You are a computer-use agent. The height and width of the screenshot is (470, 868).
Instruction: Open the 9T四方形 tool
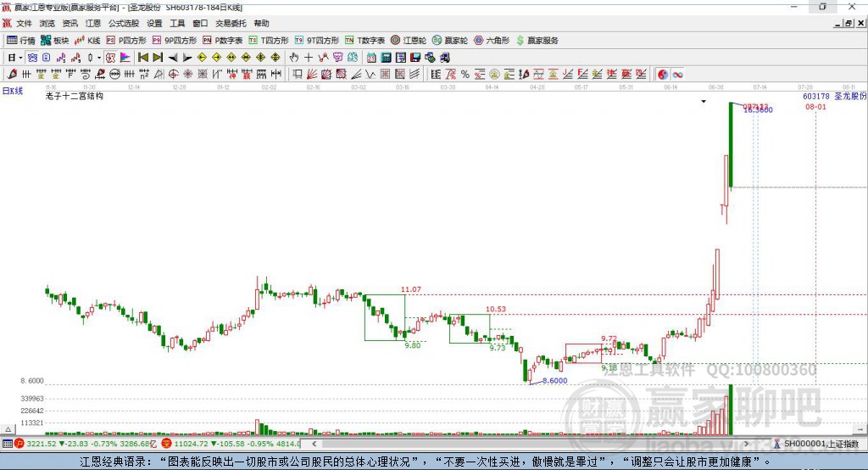(x=317, y=41)
